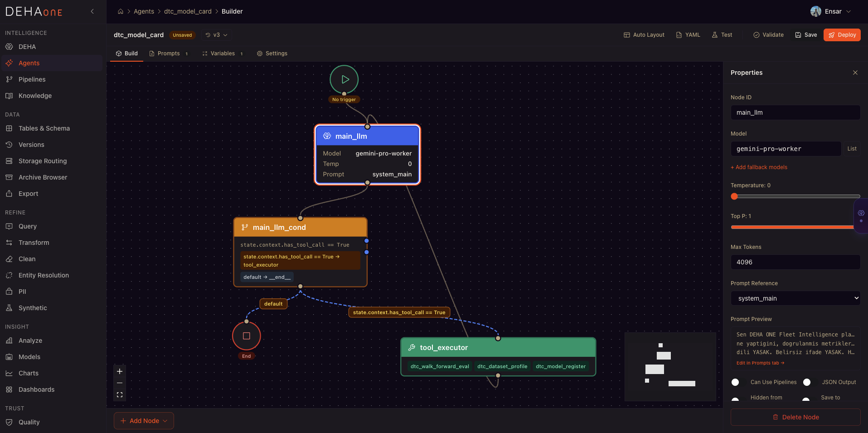Go to home via breadcrumb icon
Viewport: 868px width, 433px height.
pyautogui.click(x=121, y=11)
